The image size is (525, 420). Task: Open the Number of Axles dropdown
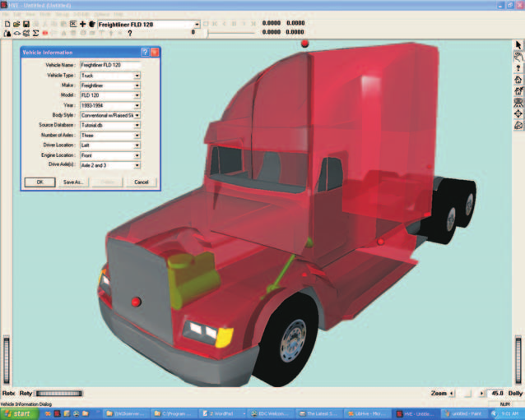(137, 136)
